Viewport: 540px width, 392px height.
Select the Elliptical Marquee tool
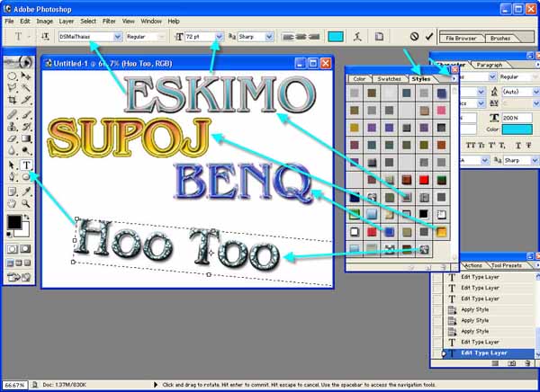click(x=12, y=76)
